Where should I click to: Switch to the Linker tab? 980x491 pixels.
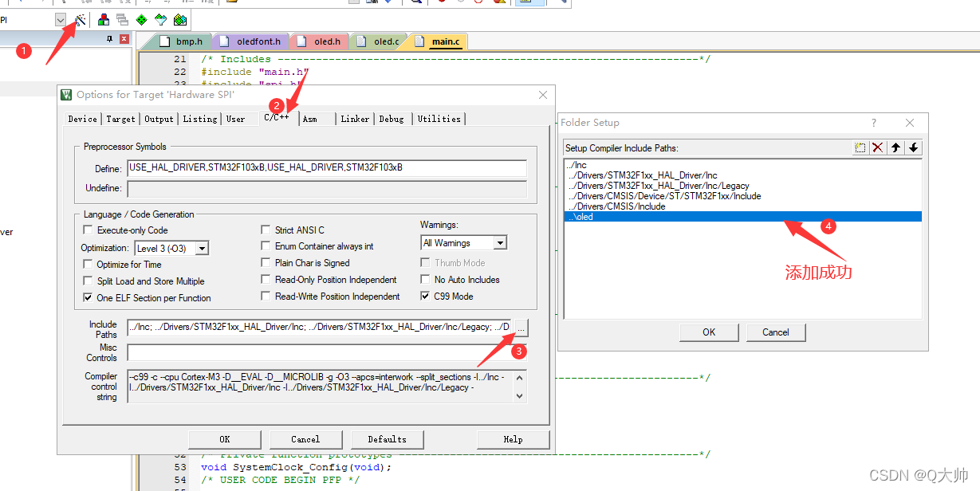click(355, 119)
